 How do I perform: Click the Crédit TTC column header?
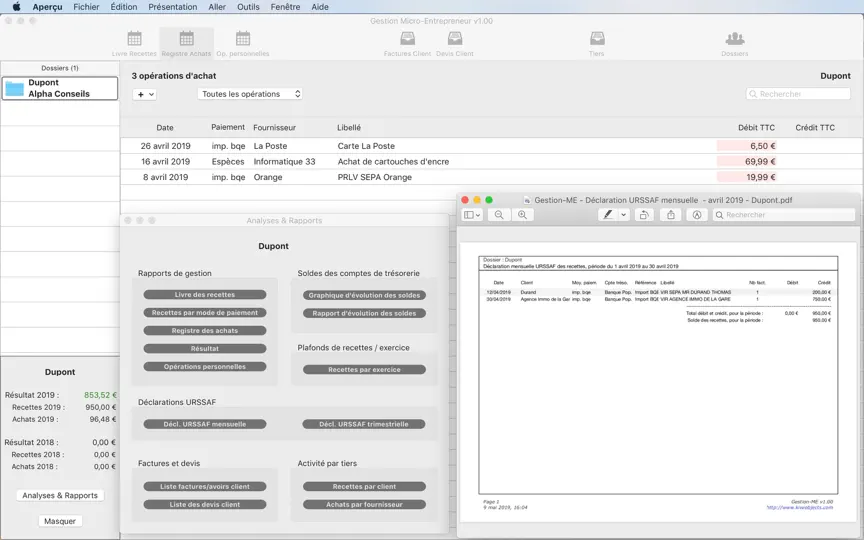click(815, 127)
